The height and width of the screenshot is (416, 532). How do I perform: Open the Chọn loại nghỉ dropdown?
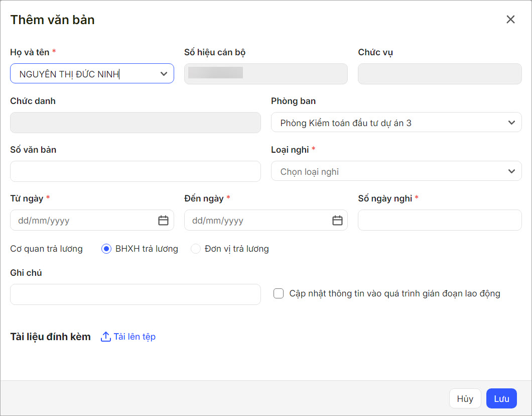(x=396, y=171)
